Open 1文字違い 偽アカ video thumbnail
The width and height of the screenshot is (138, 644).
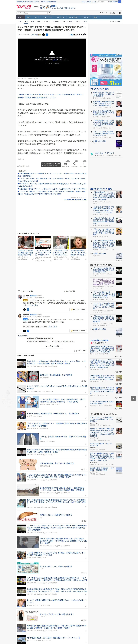tap(43, 242)
